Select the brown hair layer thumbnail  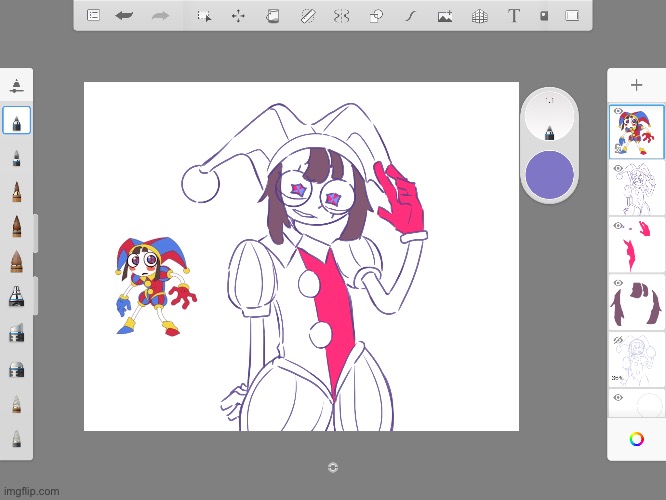(636, 303)
